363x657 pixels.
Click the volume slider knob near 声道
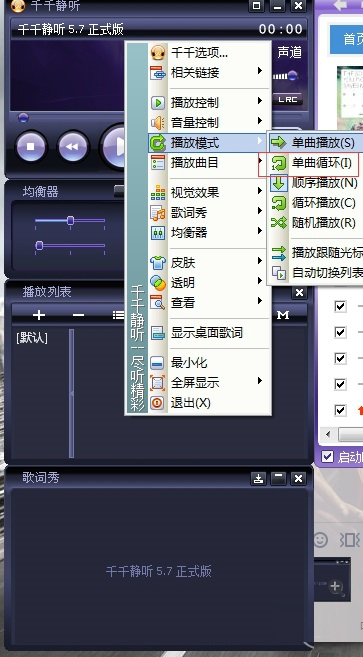[x=293, y=76]
